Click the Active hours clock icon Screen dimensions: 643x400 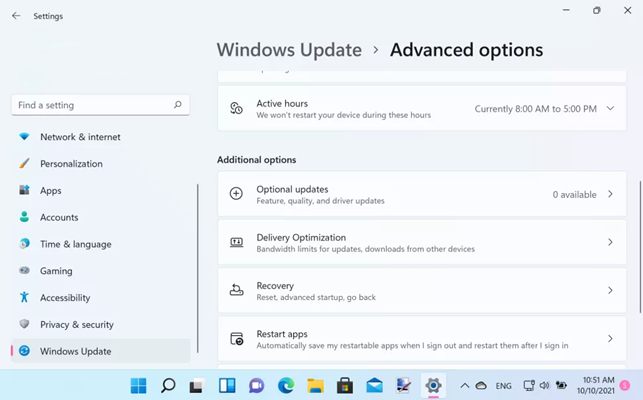pyautogui.click(x=236, y=108)
